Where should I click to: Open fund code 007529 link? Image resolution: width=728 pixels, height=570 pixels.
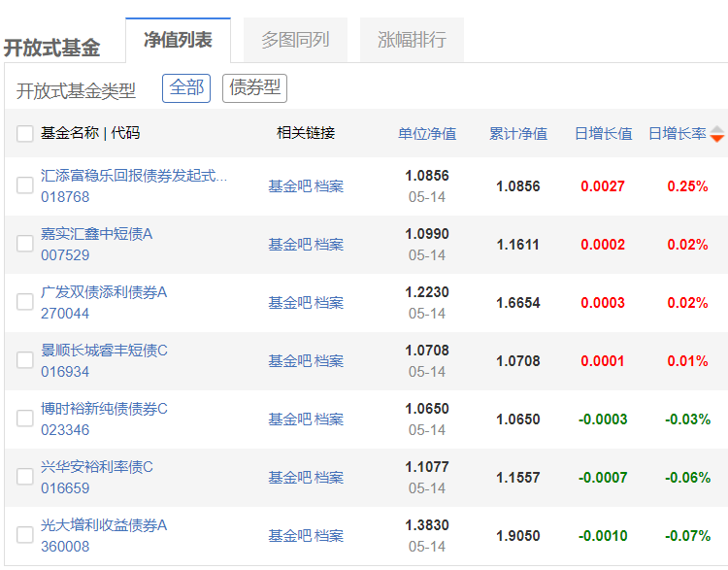tap(65, 255)
